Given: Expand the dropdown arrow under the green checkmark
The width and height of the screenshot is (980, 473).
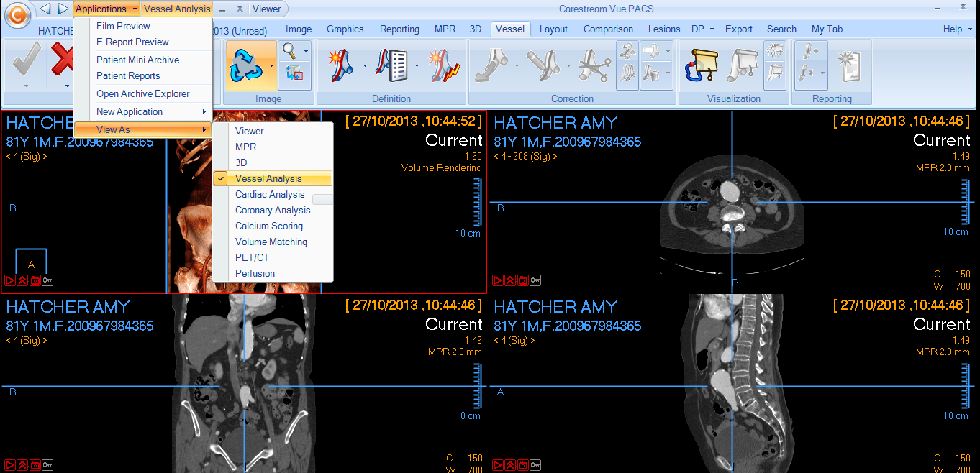Looking at the screenshot, I should (27, 86).
